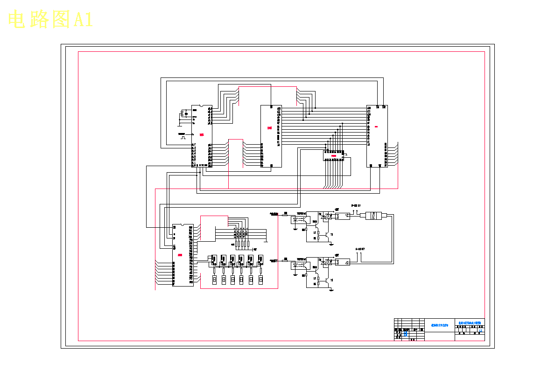Viewport: 555px width, 392px height.
Task: Click the drawing title block table
Action: (x=439, y=330)
